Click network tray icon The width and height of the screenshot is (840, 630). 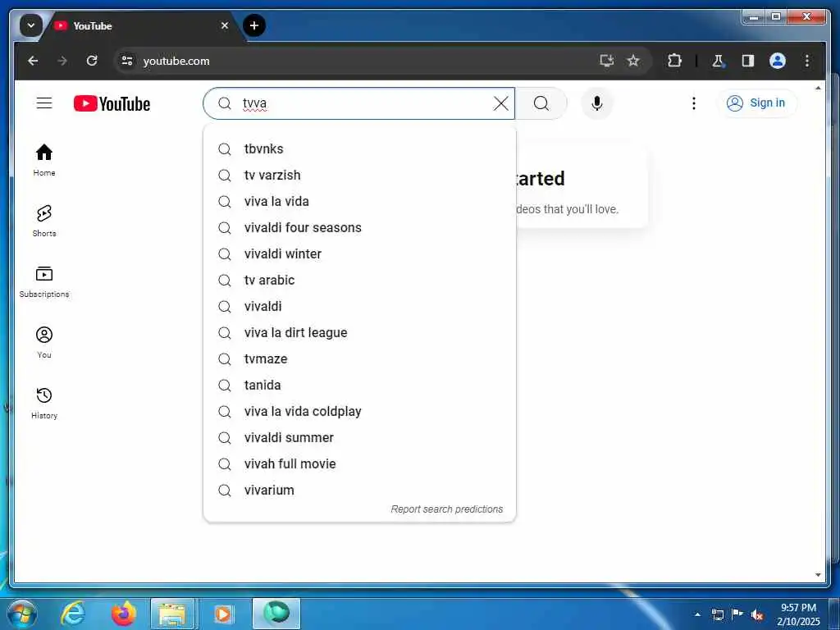[717, 614]
